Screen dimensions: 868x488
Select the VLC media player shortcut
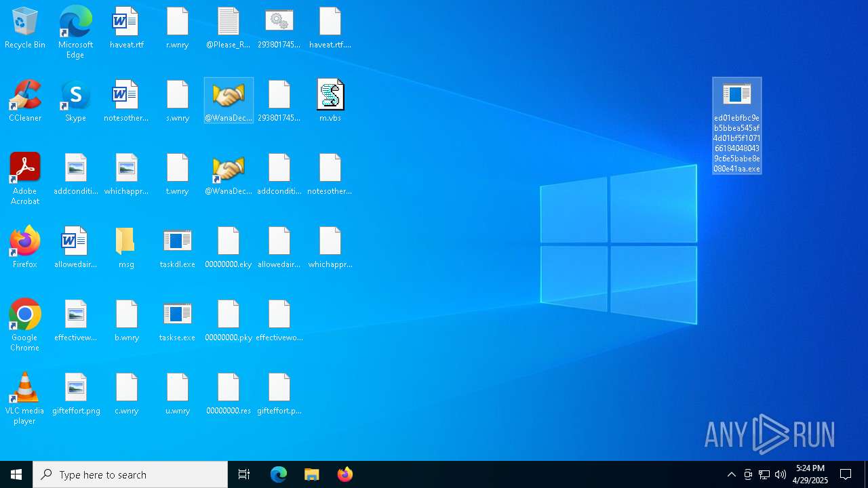pos(25,399)
